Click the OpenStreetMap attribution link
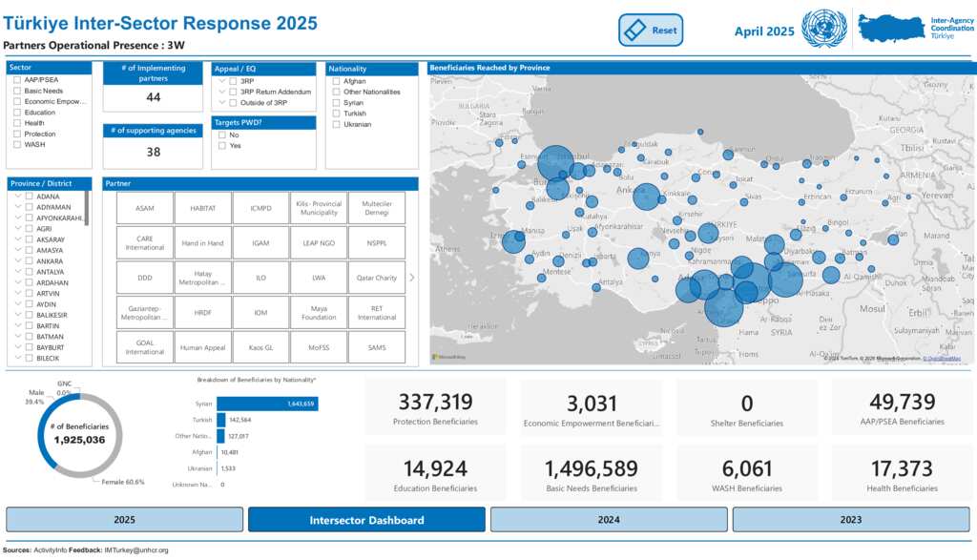 [x=942, y=358]
